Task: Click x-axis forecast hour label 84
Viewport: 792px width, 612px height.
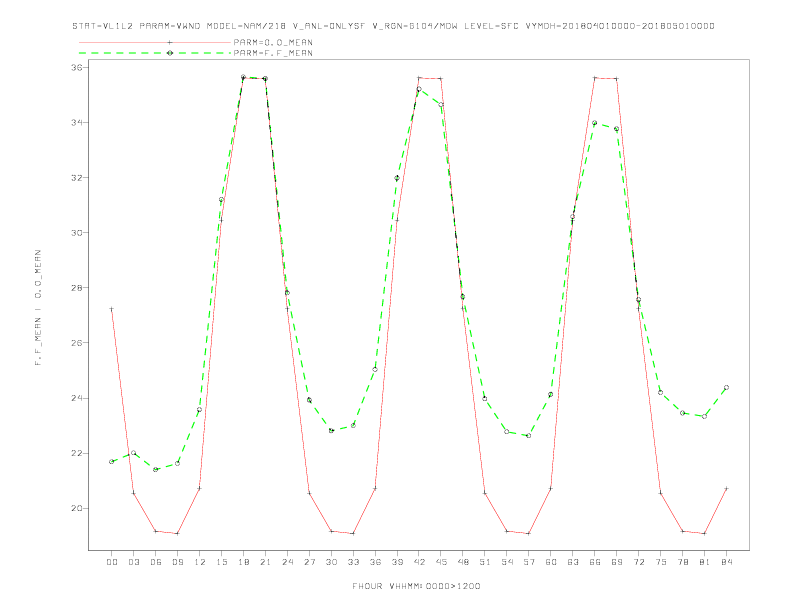Action: click(x=726, y=562)
